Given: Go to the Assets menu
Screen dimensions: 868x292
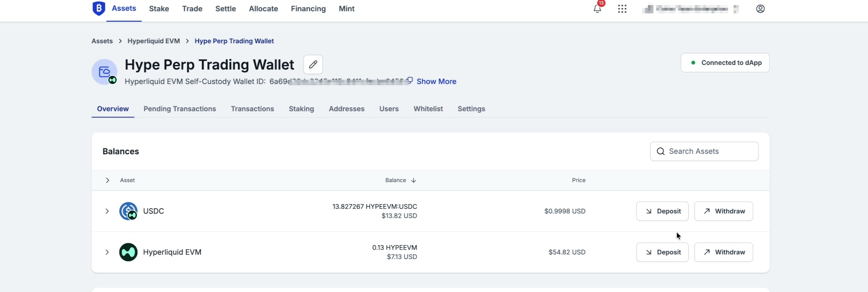Looking at the screenshot, I should click(124, 8).
